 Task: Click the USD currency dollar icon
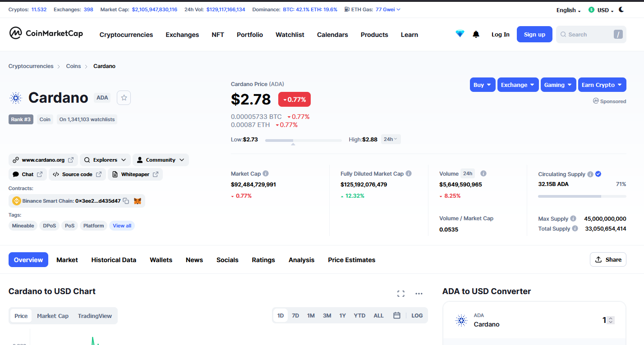[x=591, y=10]
